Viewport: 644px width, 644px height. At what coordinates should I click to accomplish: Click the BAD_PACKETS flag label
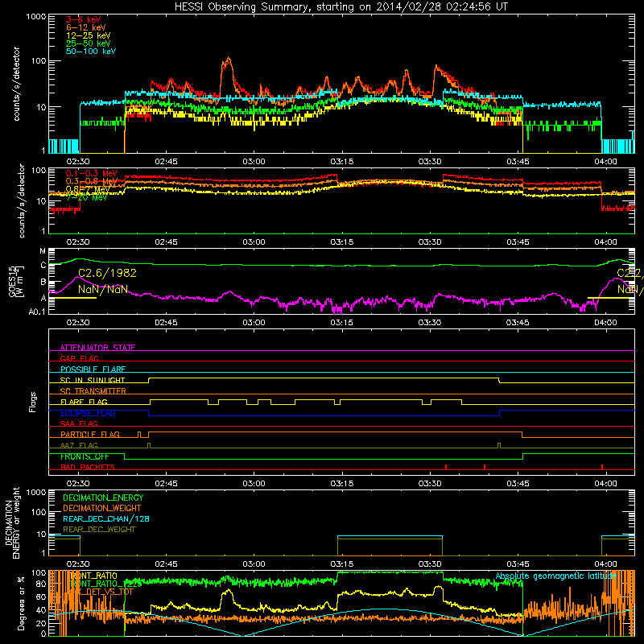[88, 467]
